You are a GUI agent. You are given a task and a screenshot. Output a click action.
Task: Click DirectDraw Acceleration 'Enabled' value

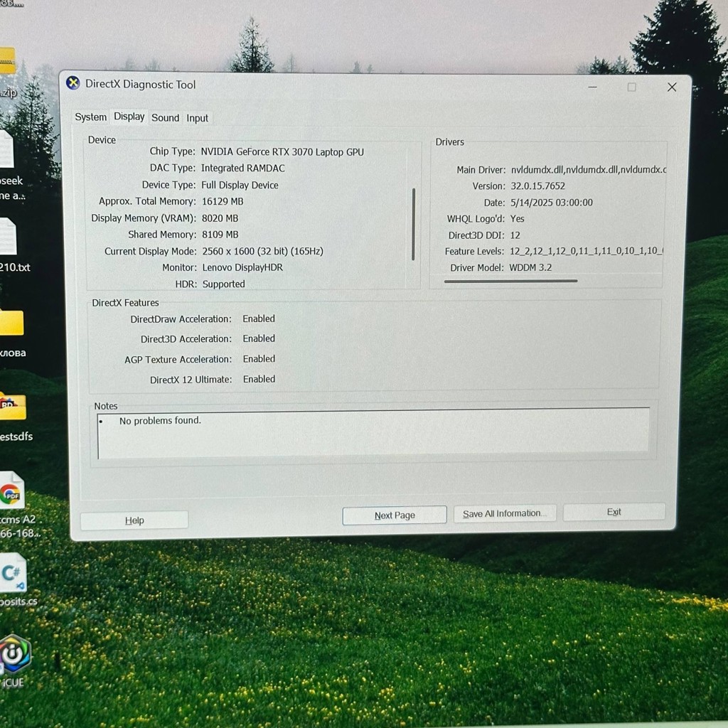pyautogui.click(x=259, y=318)
